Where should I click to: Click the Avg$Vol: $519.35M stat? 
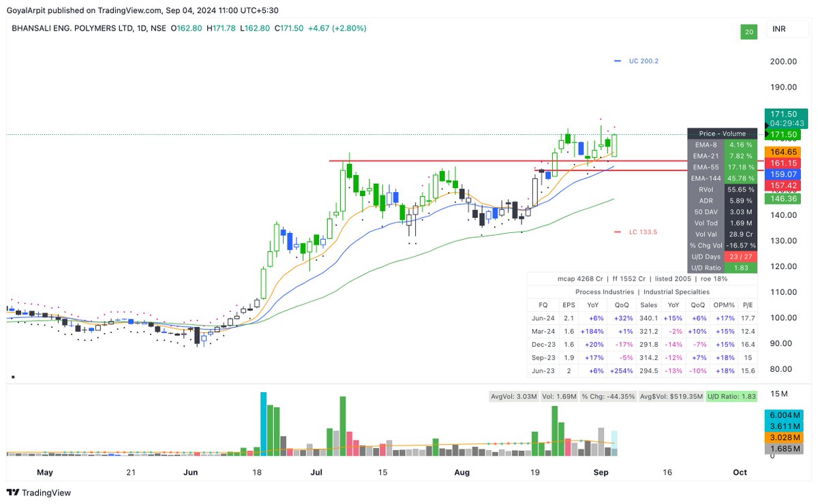671,396
